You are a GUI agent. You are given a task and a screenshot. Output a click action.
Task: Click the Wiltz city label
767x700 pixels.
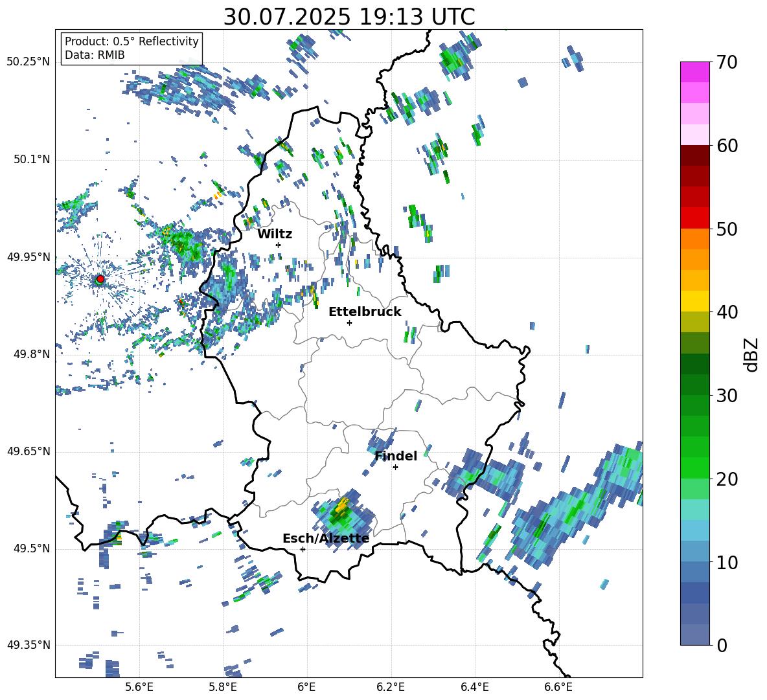pos(275,234)
